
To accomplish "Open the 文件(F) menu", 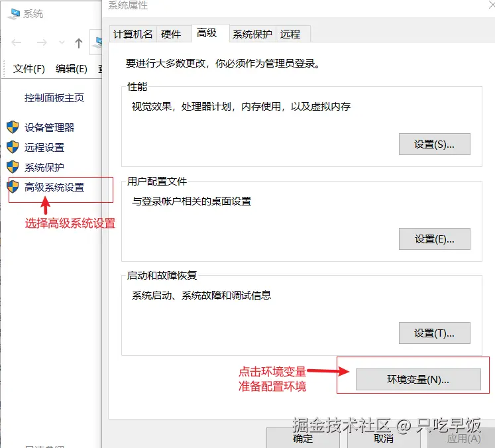I will (28, 68).
